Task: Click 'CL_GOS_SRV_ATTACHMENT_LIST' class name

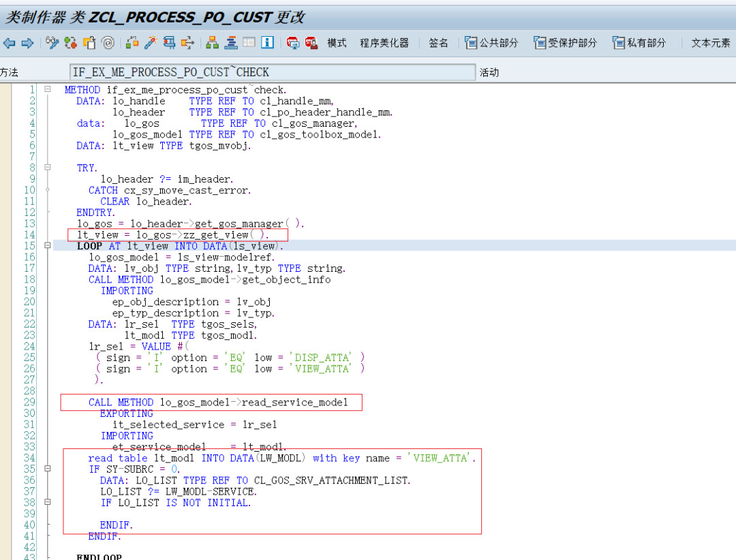Action: pos(331,481)
